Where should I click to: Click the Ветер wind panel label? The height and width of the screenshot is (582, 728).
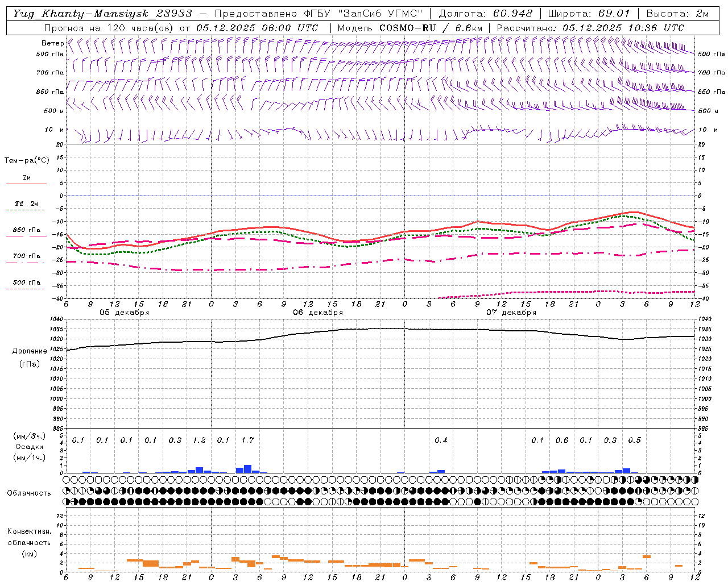pos(52,43)
